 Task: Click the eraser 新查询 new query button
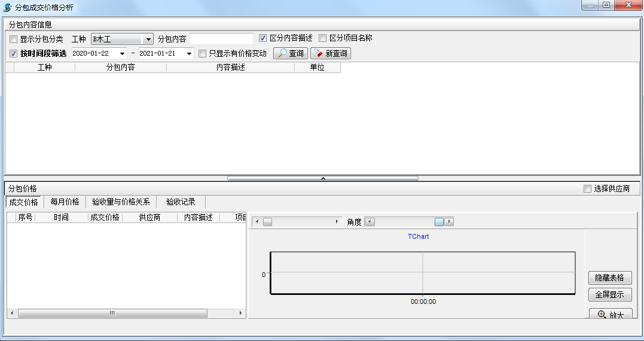(x=330, y=53)
